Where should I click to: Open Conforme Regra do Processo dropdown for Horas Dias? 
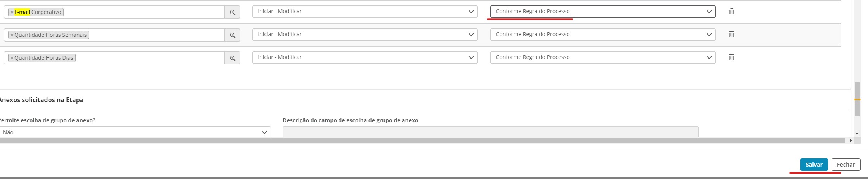603,57
